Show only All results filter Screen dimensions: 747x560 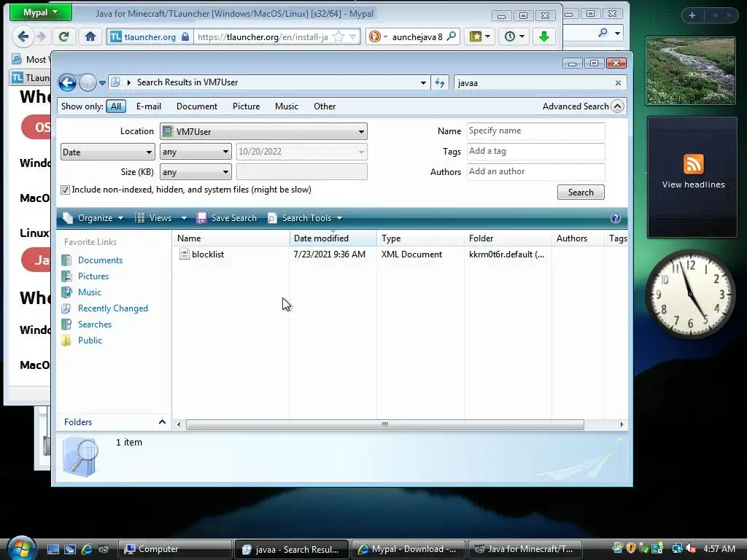pyautogui.click(x=116, y=106)
